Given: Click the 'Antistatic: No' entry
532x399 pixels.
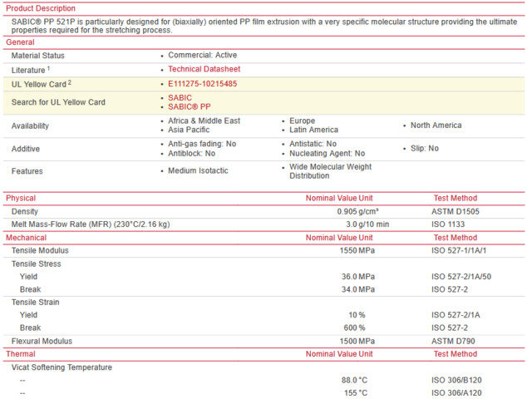Looking at the screenshot, I should tap(313, 144).
